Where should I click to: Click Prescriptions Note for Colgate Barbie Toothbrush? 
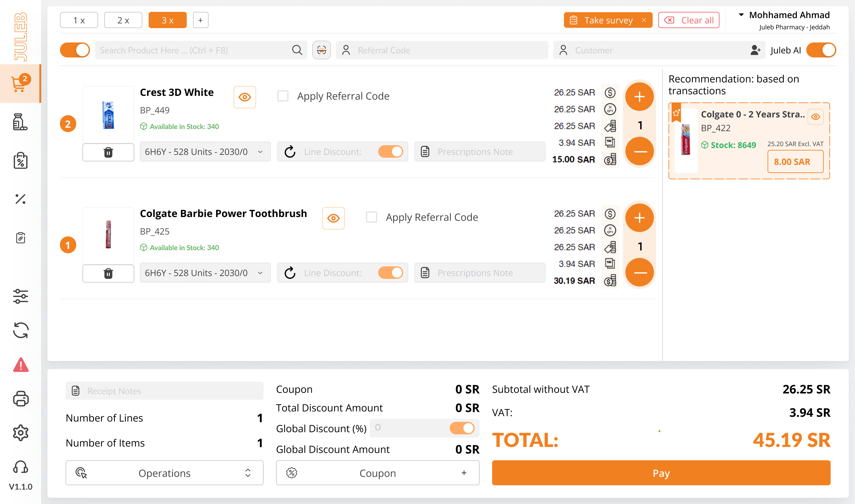click(x=479, y=273)
